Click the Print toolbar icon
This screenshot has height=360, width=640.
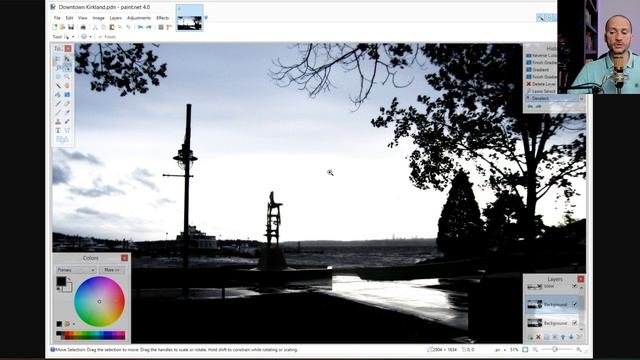pos(83,27)
